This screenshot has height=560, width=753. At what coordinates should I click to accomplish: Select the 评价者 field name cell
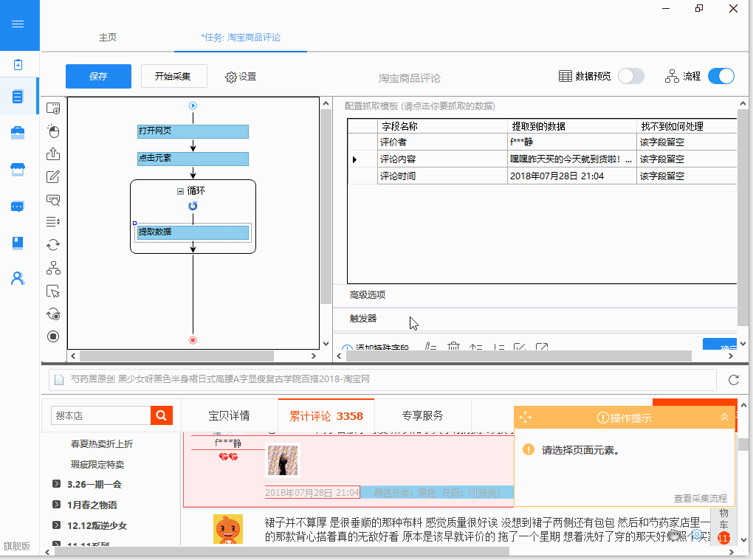pyautogui.click(x=442, y=142)
